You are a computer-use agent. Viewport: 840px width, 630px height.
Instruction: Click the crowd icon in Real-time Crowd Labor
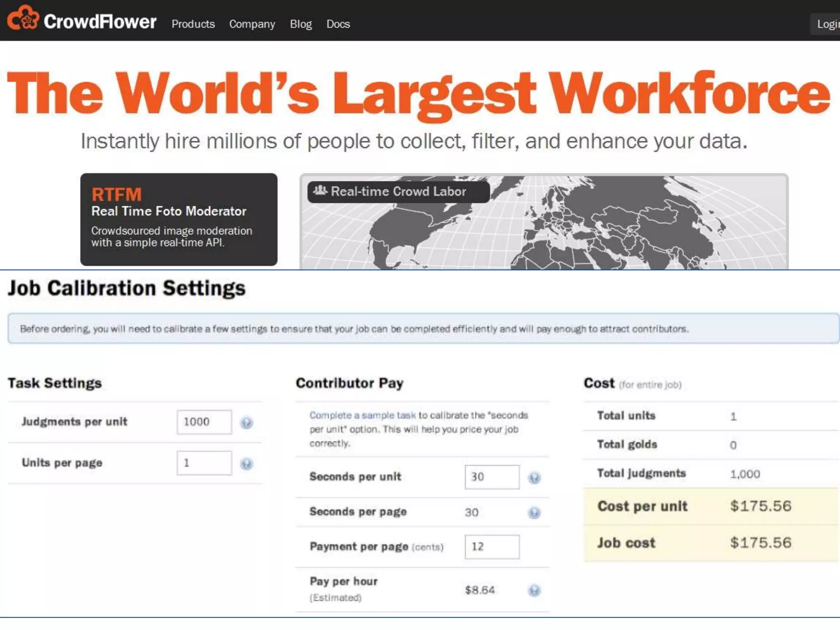[x=320, y=191]
